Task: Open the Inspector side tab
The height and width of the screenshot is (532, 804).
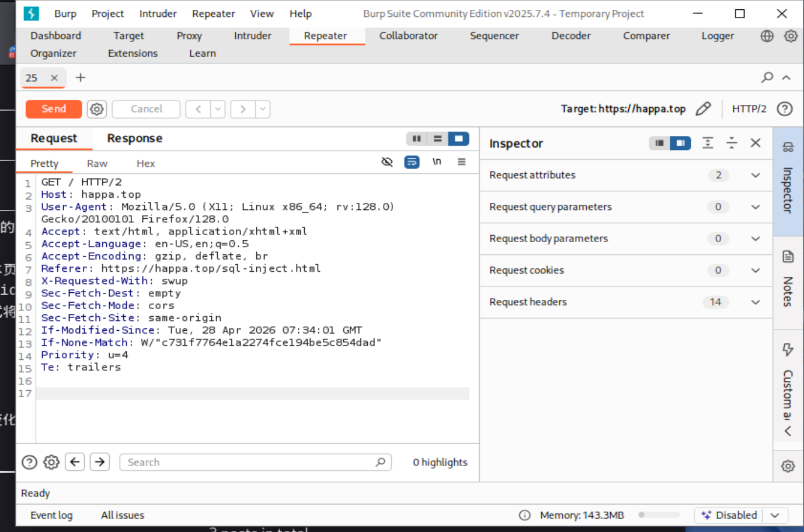Action: (788, 181)
